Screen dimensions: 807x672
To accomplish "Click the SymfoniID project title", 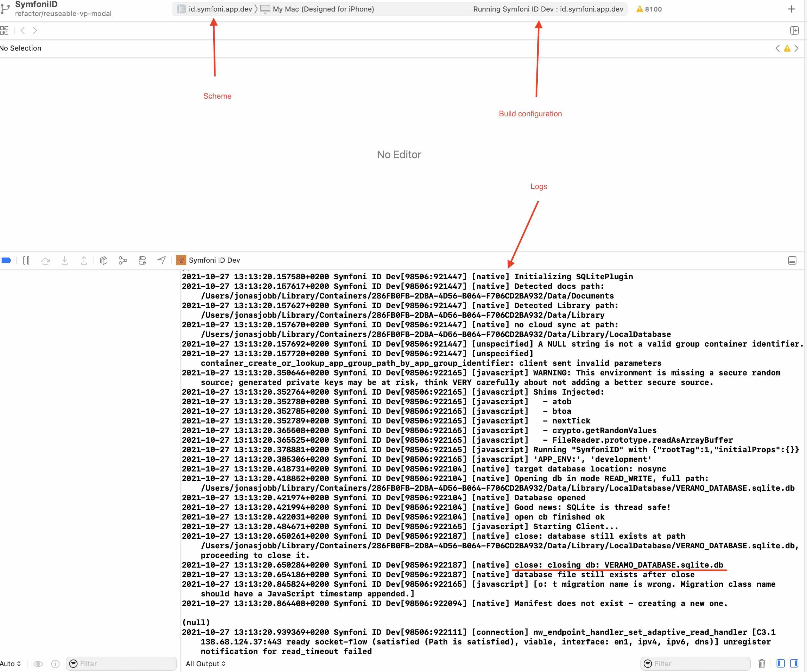I will tap(37, 4).
